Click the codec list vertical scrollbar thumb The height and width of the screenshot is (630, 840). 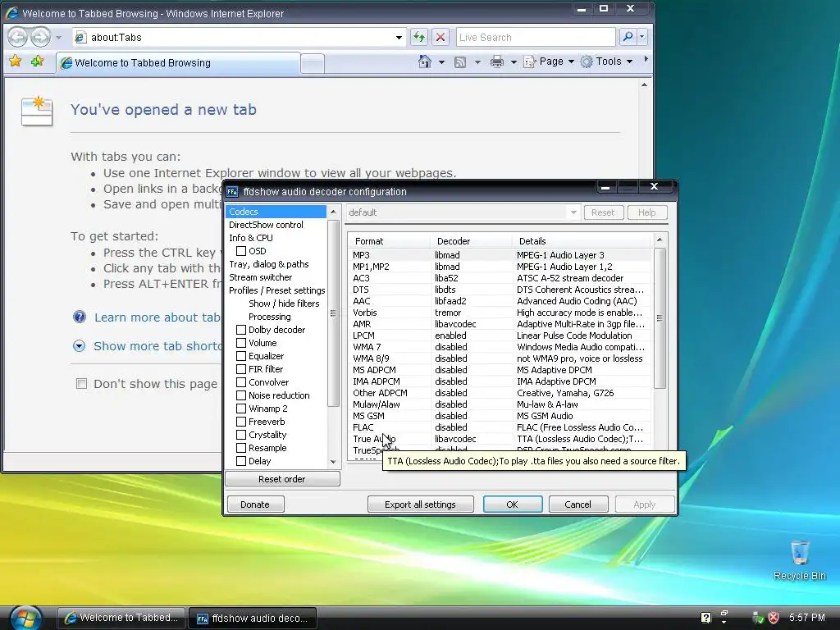click(x=660, y=318)
